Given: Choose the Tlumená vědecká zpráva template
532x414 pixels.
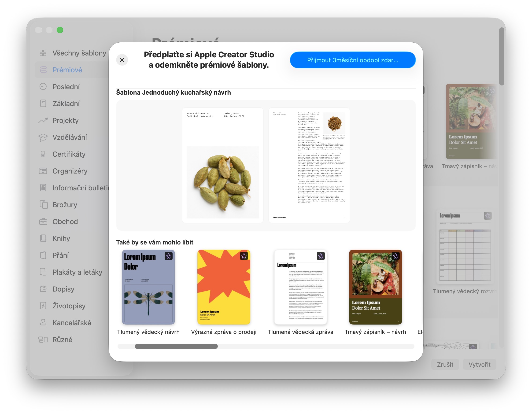Looking at the screenshot, I should coord(300,287).
